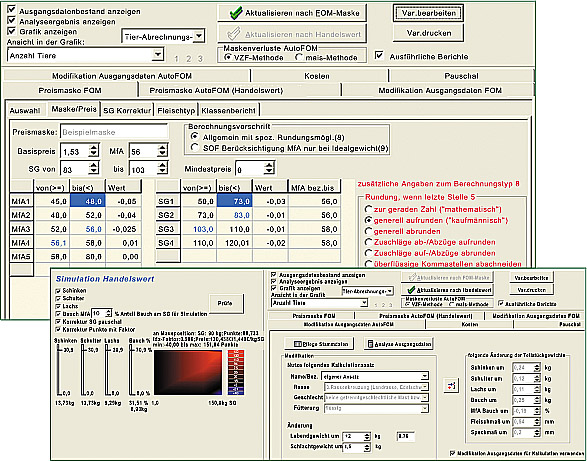587x461 pixels.
Task: Click the transfer arrows icon beside Kalkulationsansatz
Action: (451, 385)
